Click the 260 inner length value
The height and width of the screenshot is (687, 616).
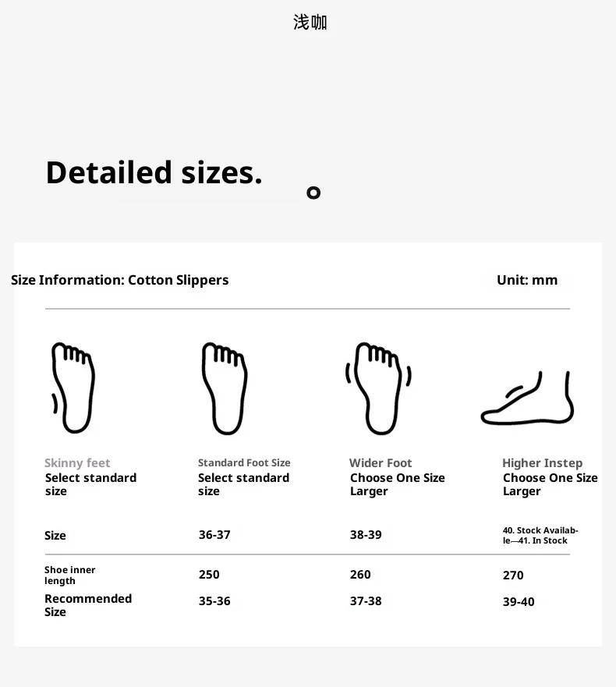coord(360,575)
